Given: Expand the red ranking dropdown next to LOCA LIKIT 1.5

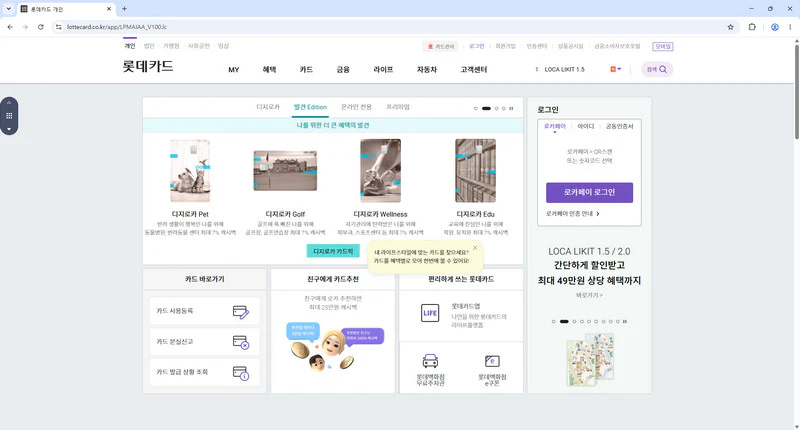Looking at the screenshot, I should pos(616,69).
